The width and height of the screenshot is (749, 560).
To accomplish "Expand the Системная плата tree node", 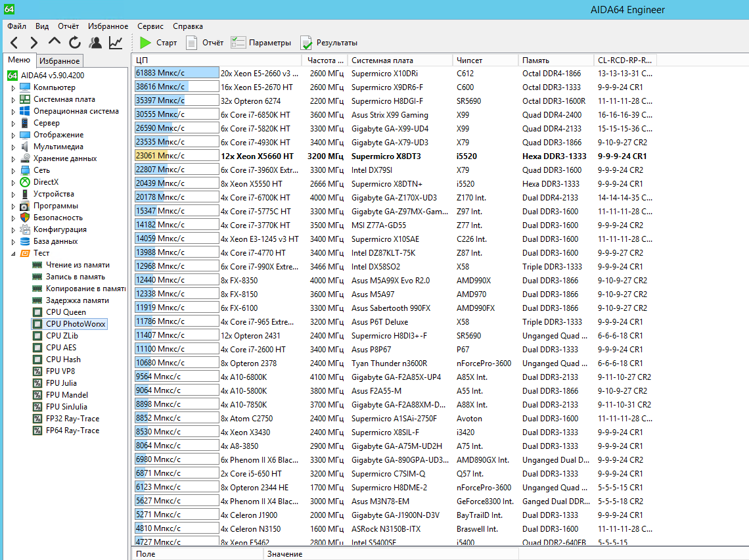I will tap(13, 100).
